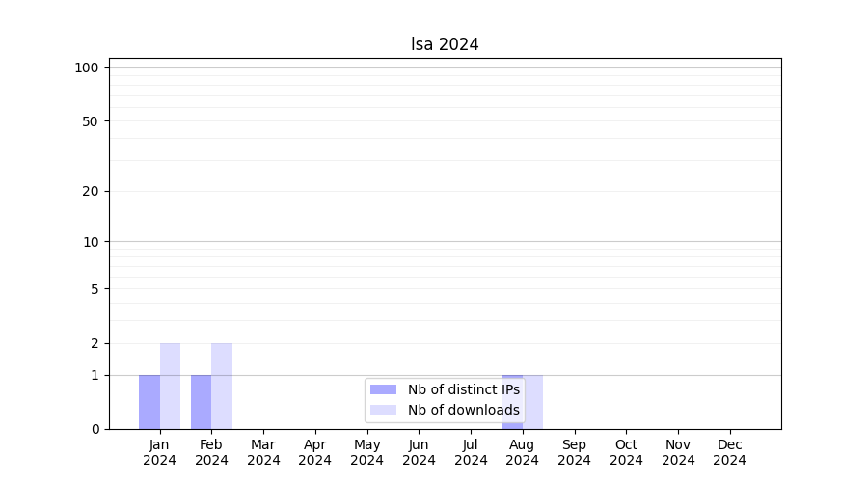Select the 10 y-axis tick label
Screen dimensions: 868x482
pyautogui.click(x=91, y=242)
